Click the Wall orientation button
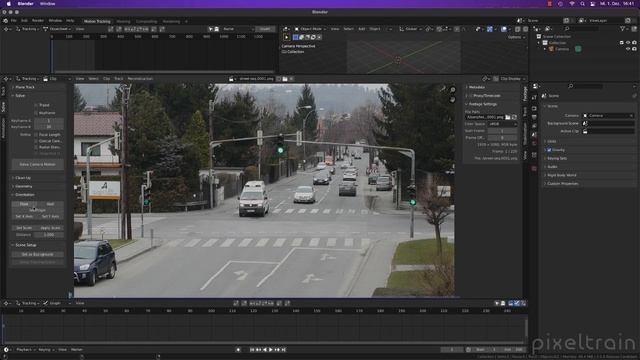Viewport: 640px width, 360px height. pos(50,204)
